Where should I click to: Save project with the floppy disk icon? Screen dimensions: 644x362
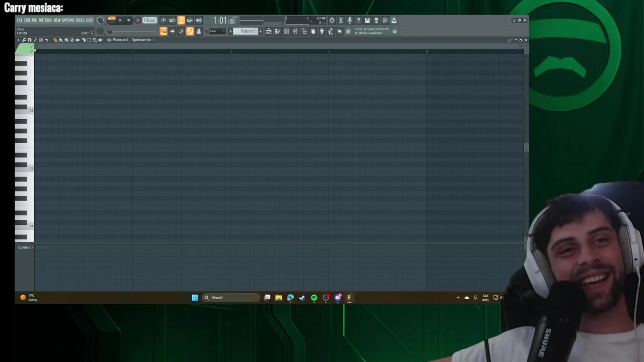point(367,20)
